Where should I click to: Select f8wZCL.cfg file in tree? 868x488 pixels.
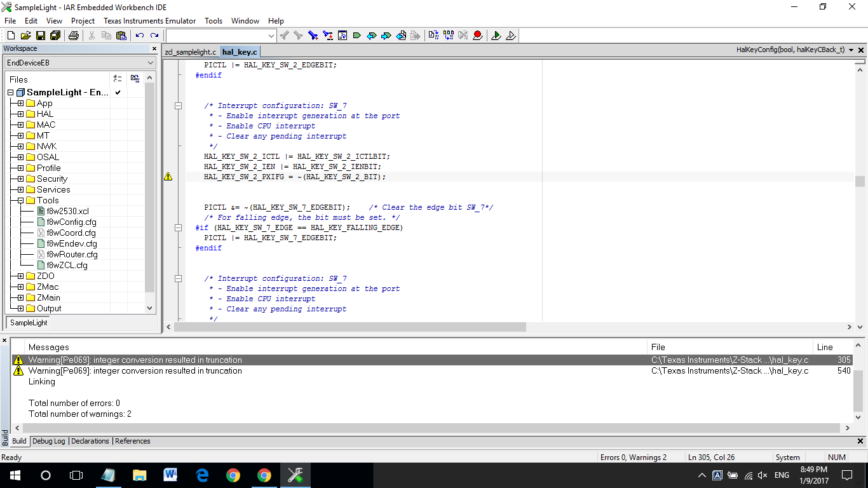click(67, 265)
